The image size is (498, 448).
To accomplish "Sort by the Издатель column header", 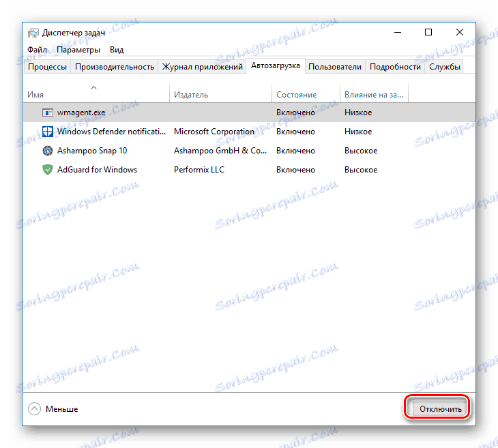I will 221,95.
